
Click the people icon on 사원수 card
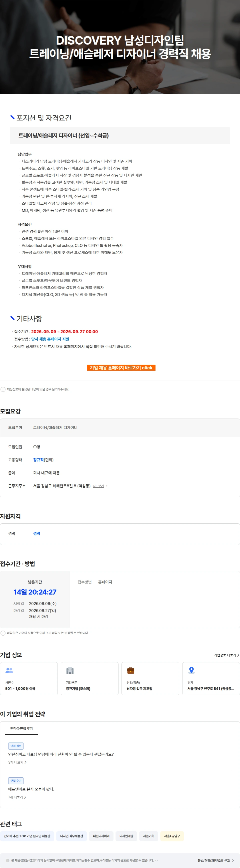[x=9, y=671]
